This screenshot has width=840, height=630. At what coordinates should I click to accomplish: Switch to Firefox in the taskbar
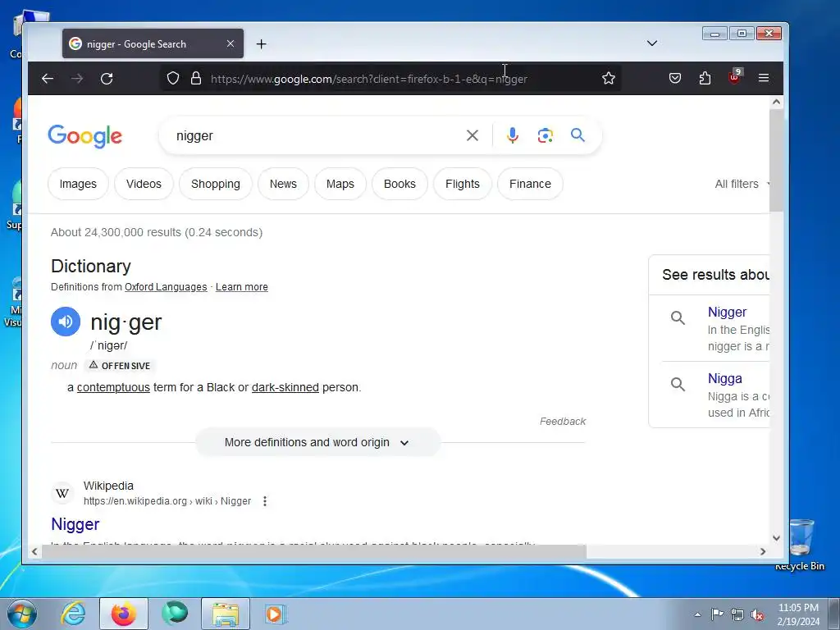[124, 614]
